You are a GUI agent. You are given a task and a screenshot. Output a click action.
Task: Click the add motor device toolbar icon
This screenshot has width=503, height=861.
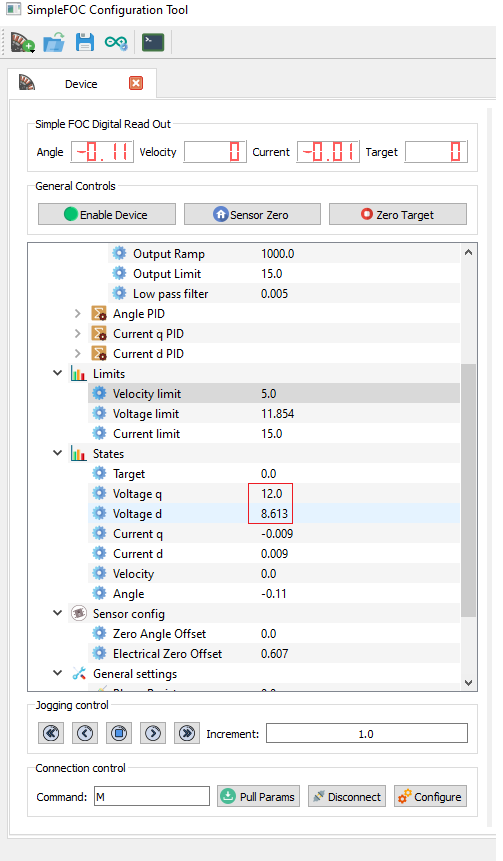coord(23,42)
